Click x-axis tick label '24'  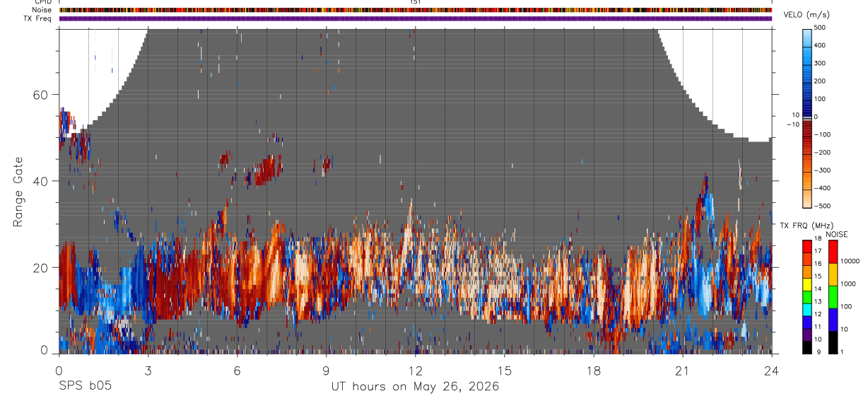pos(772,371)
